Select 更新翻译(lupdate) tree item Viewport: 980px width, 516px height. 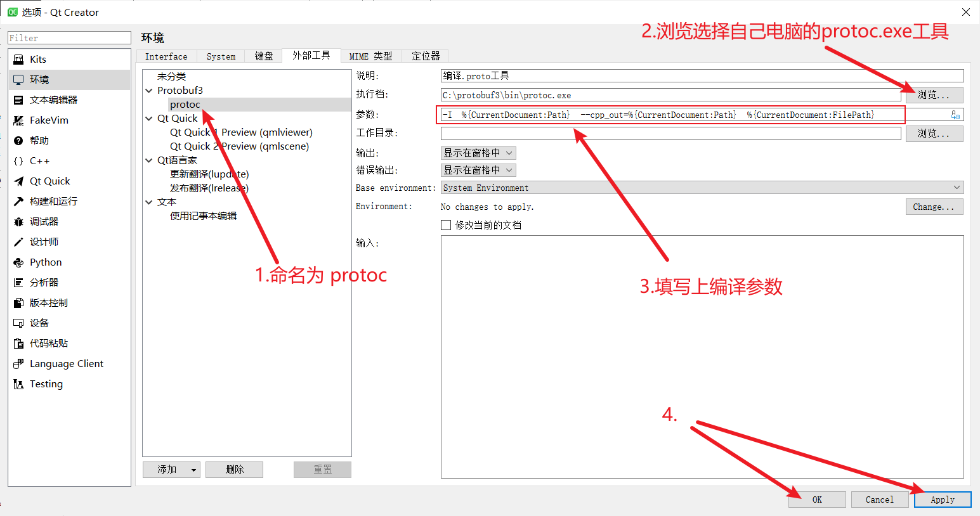(x=209, y=174)
